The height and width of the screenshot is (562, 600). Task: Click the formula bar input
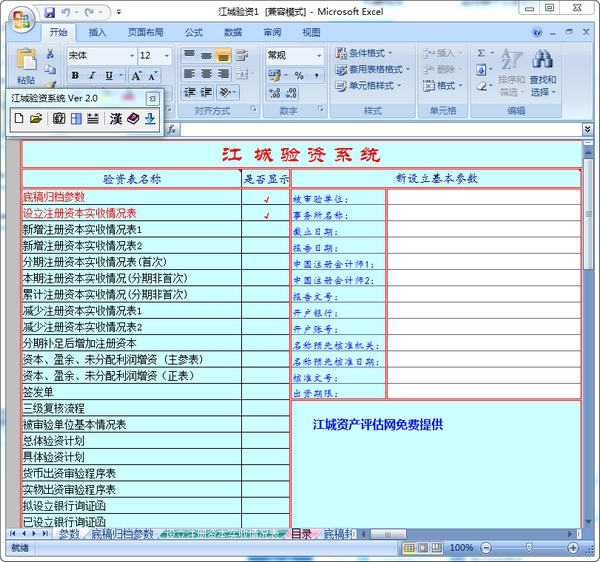[381, 130]
